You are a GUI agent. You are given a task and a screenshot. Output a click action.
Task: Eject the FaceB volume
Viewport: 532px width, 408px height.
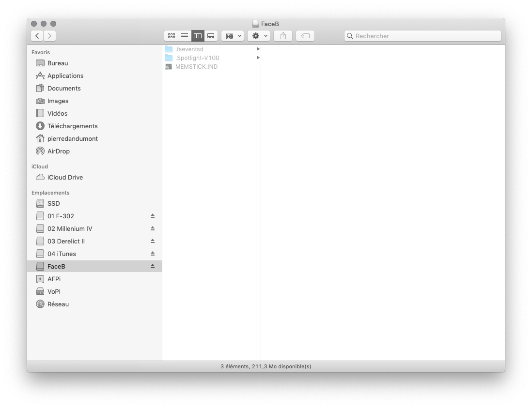click(153, 266)
